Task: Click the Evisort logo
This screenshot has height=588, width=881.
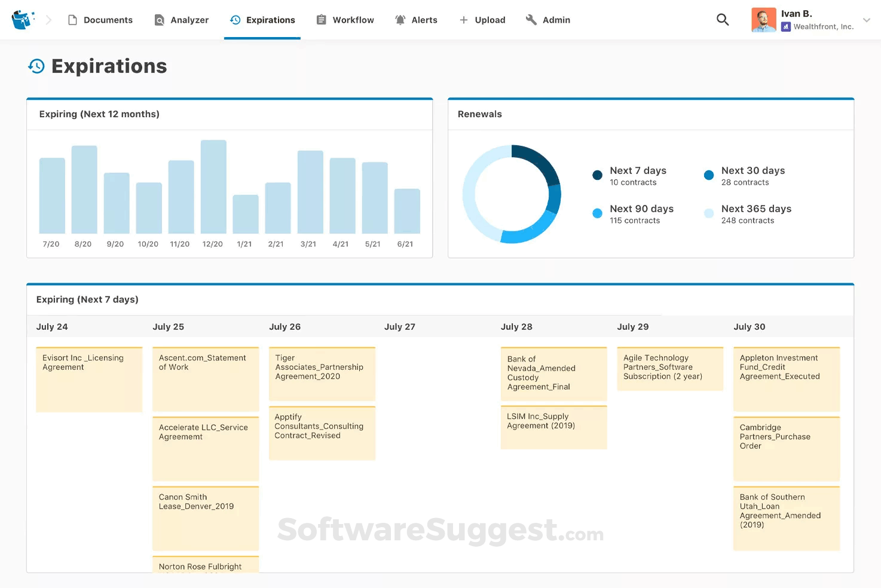Action: [x=22, y=19]
